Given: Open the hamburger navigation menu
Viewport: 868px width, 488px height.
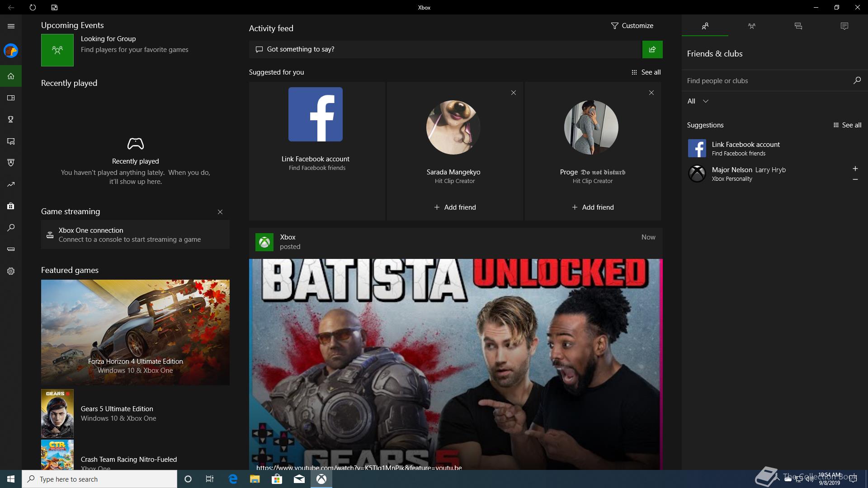Looking at the screenshot, I should tap(11, 26).
